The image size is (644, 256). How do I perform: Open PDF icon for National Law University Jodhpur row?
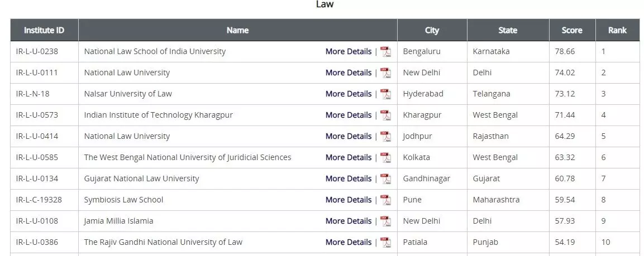click(x=385, y=136)
